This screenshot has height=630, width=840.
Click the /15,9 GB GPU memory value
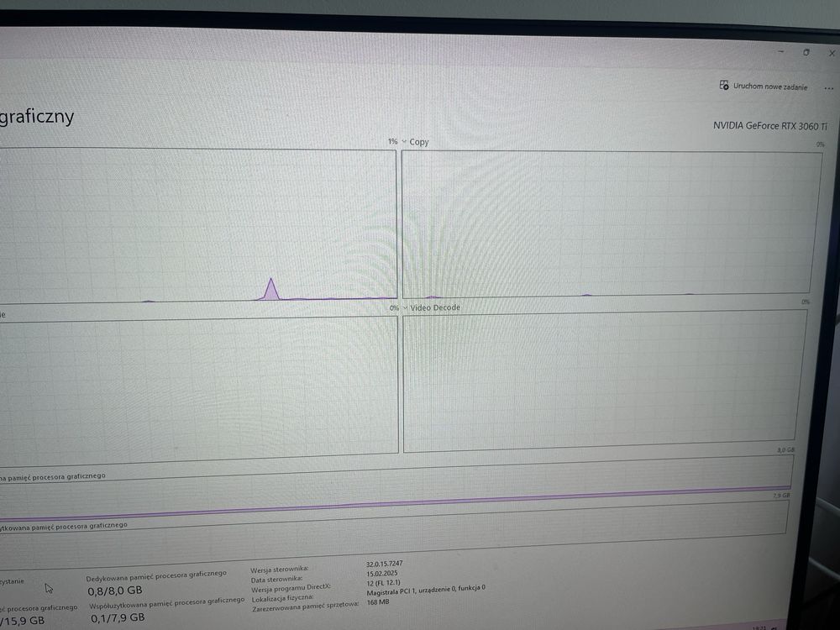click(23, 621)
